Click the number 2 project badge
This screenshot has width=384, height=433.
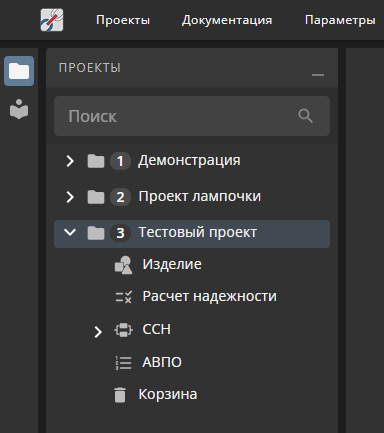[x=120, y=197]
